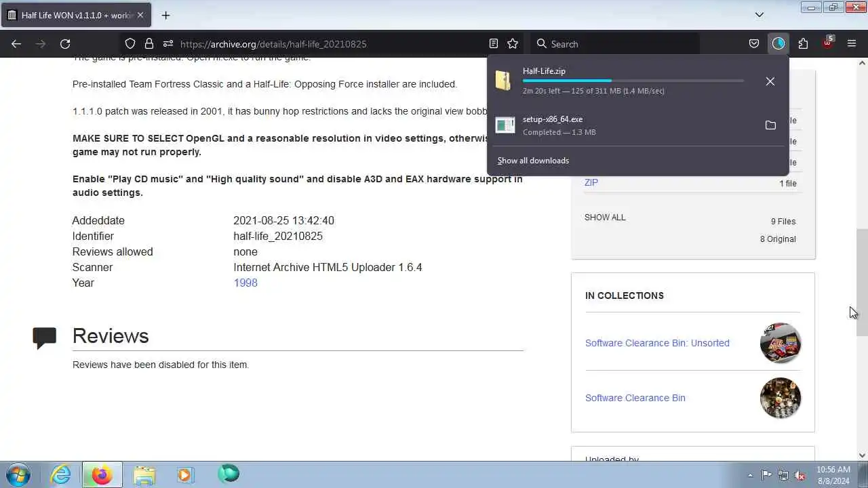Open Software Clearance Bin collection link
This screenshot has height=488, width=868.
point(635,398)
